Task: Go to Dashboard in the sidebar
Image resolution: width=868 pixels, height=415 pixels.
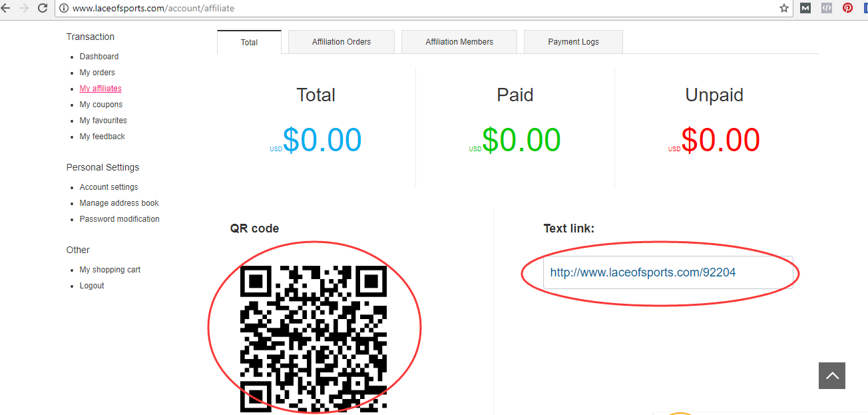Action: [x=99, y=57]
